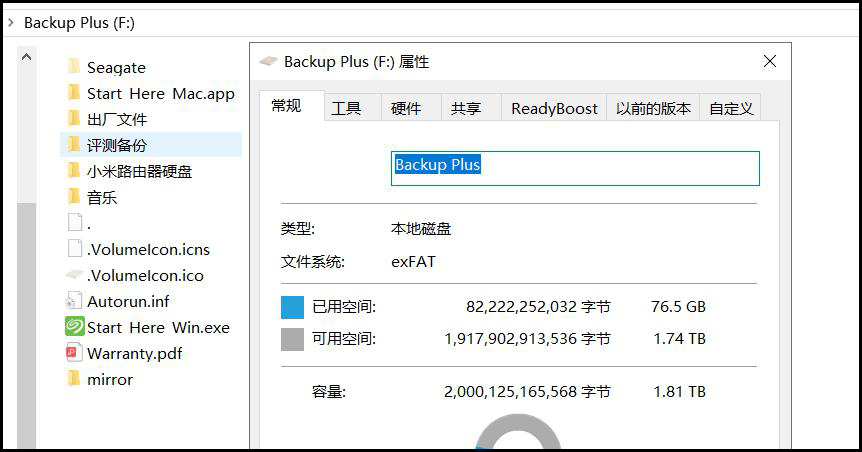Viewport: 862px width, 452px height.
Task: Select the .VolumeIcon.icns file name
Action: click(148, 250)
